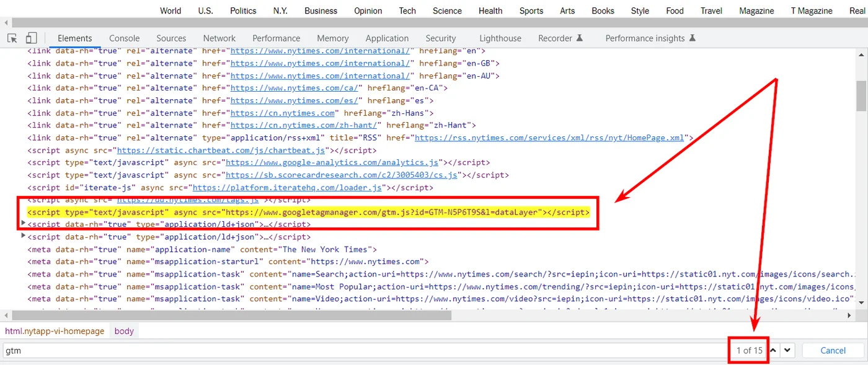Open the Magazine section in site navigation
868x365 pixels.
756,11
